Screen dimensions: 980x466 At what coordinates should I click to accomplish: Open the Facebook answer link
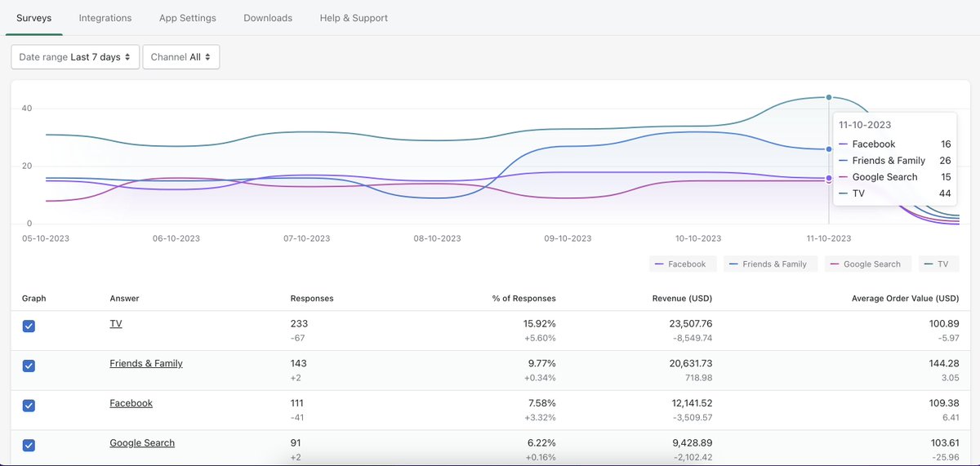click(x=131, y=403)
